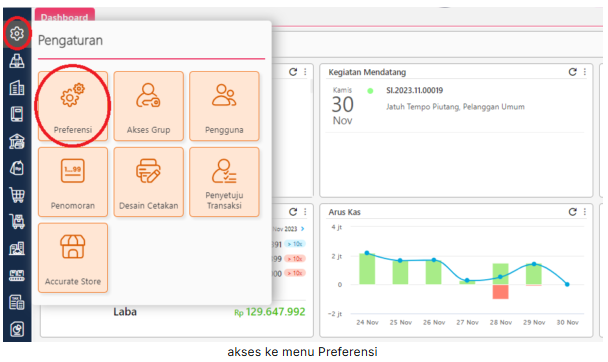Click transaction number SI.2023.11.00019

pyautogui.click(x=414, y=90)
